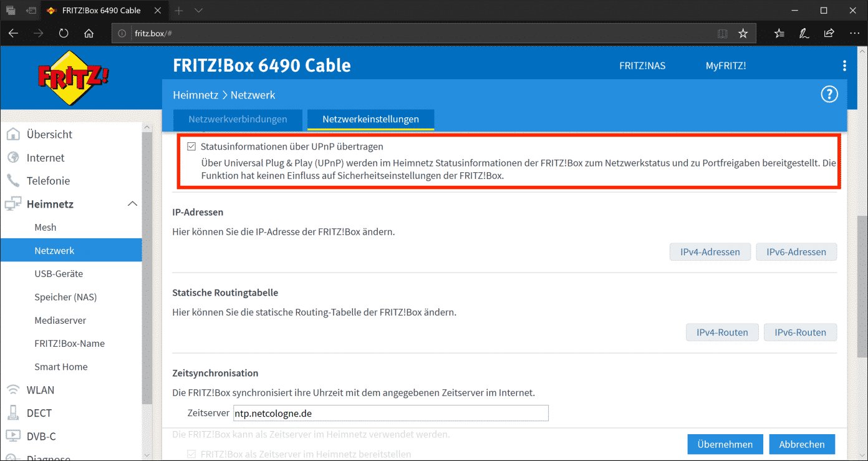Click the Zeitserver input field

click(390, 413)
